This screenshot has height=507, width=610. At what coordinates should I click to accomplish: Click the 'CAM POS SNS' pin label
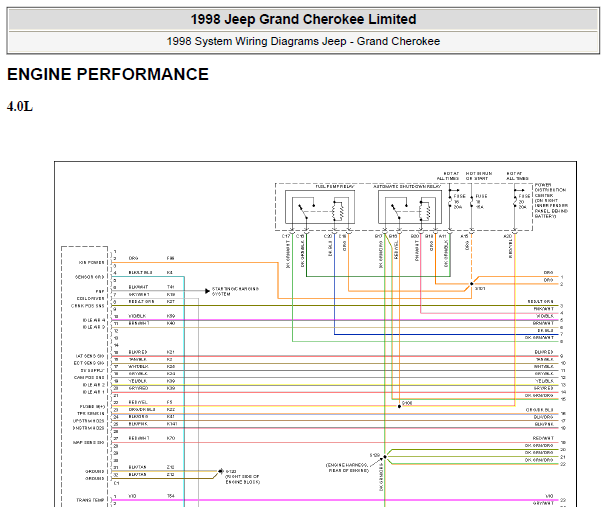[89, 377]
